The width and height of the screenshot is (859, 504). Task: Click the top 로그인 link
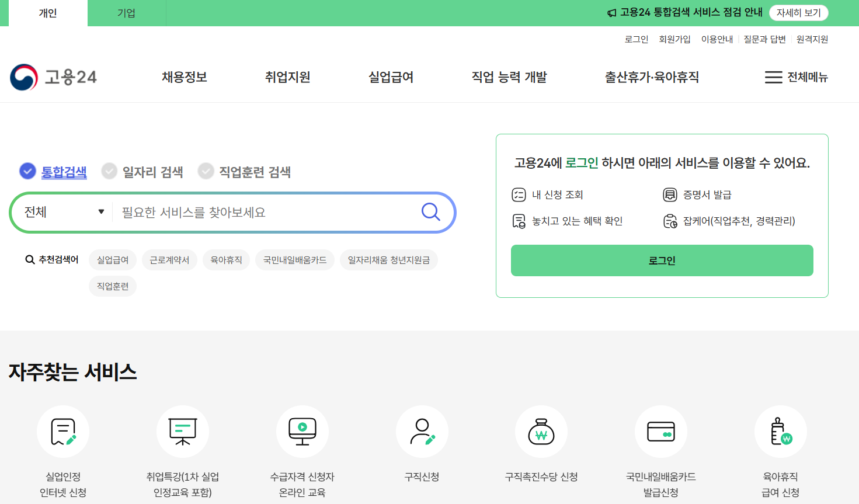click(x=637, y=39)
